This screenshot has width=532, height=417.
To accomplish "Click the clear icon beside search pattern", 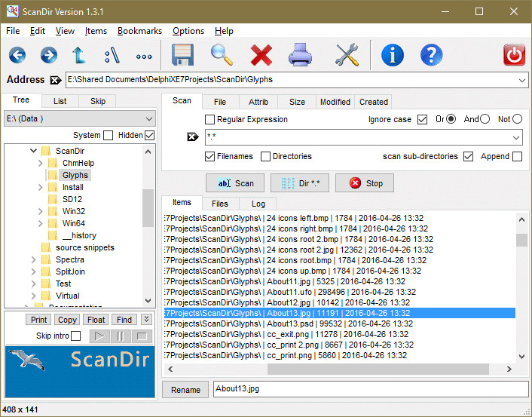I will (x=193, y=136).
